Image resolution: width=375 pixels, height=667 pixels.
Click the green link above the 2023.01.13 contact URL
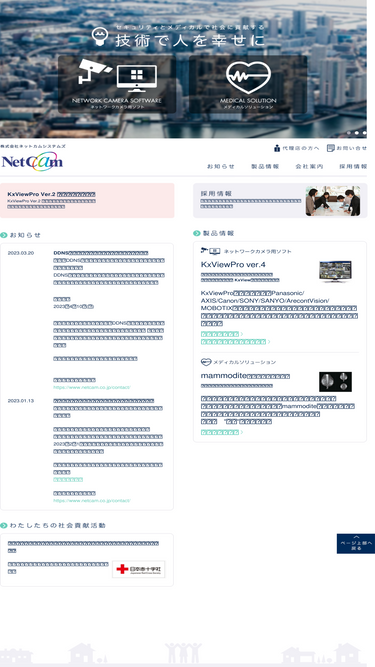point(68,479)
